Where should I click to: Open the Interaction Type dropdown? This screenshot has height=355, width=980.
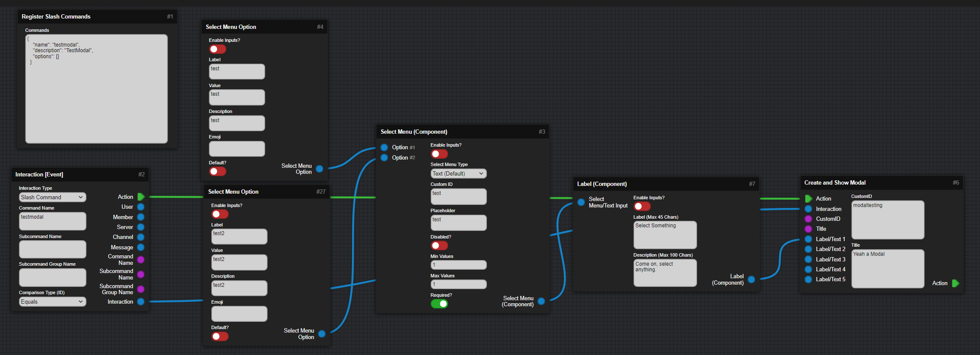click(x=52, y=197)
